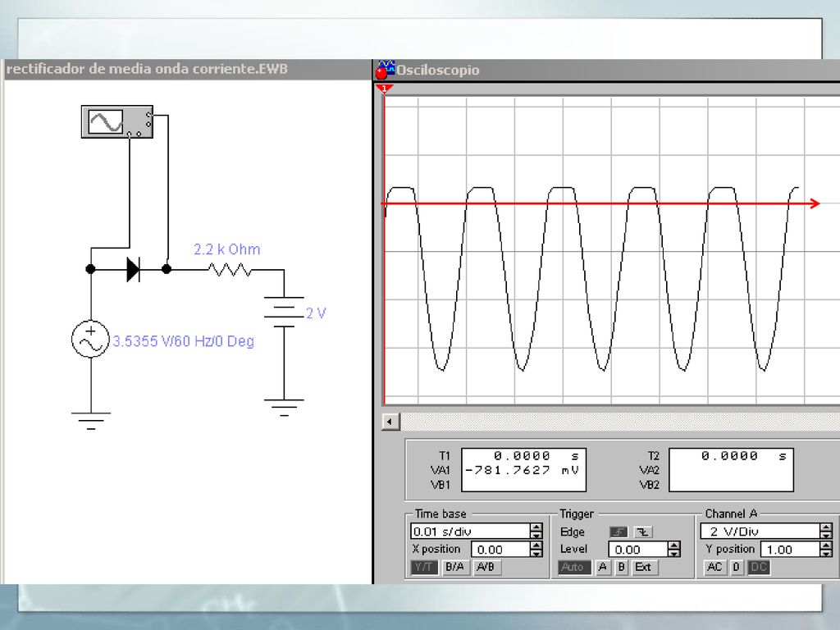This screenshot has height=630, width=840.
Task: Click the trigger Level value field
Action: click(x=638, y=550)
